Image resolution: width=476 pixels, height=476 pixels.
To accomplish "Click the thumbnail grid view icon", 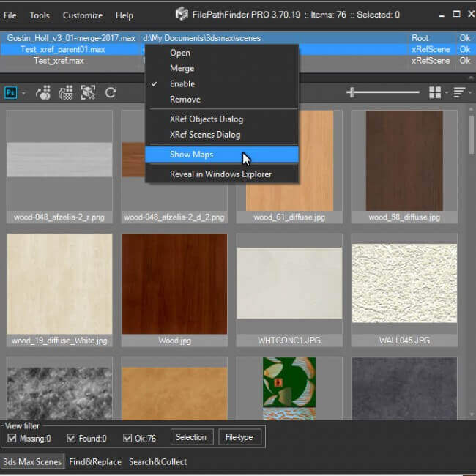I will [435, 92].
